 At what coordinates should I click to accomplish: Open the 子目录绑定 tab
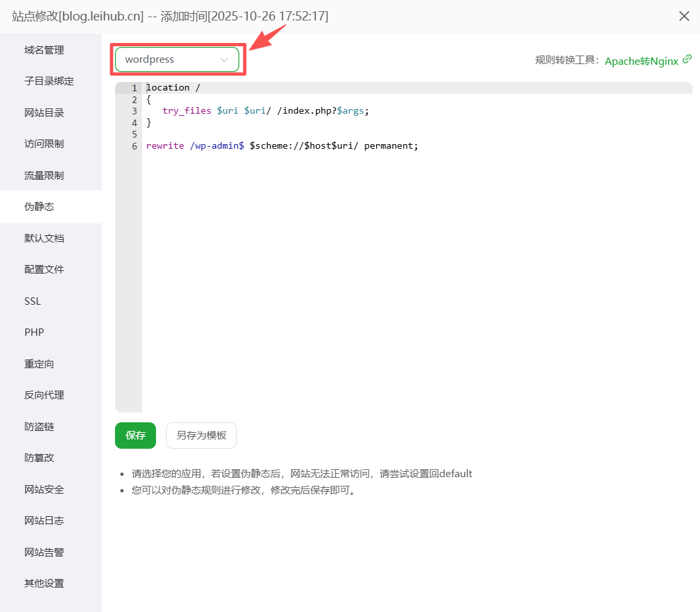[49, 81]
